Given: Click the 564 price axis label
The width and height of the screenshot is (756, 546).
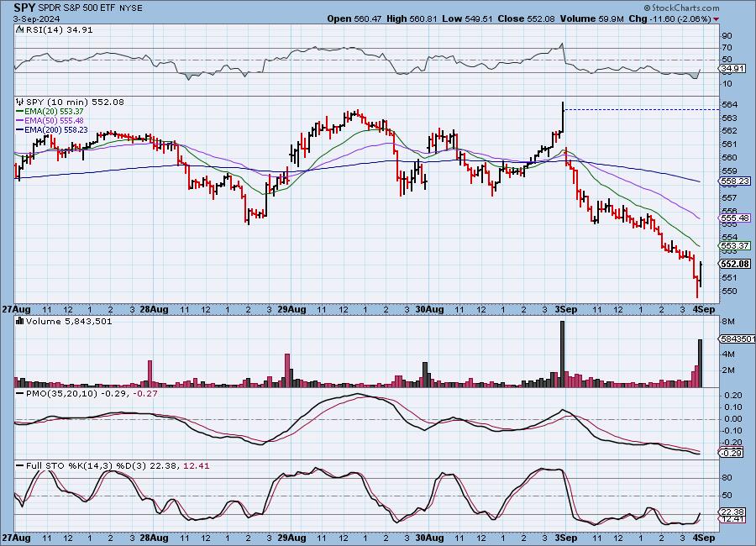Looking at the screenshot, I should pyautogui.click(x=730, y=105).
